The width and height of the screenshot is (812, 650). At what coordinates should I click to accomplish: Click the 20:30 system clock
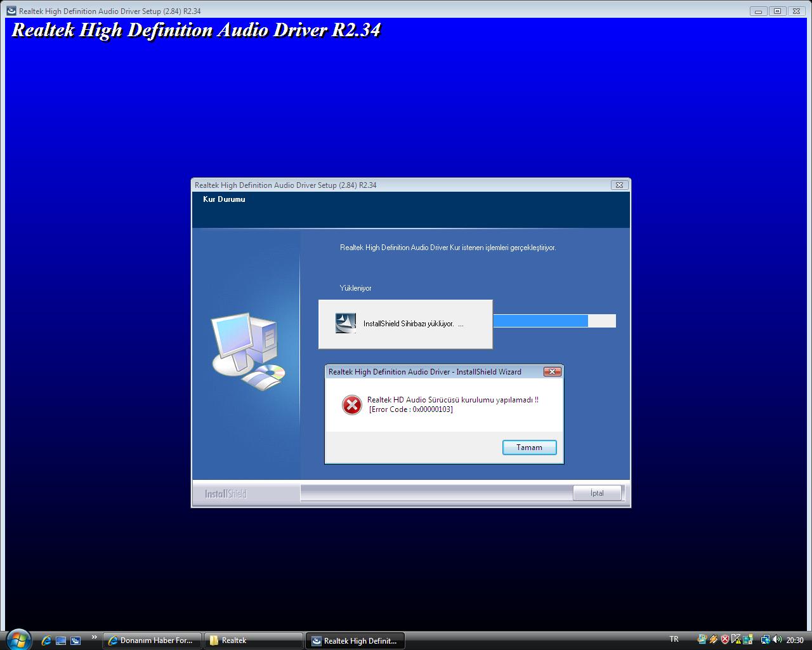pos(795,640)
